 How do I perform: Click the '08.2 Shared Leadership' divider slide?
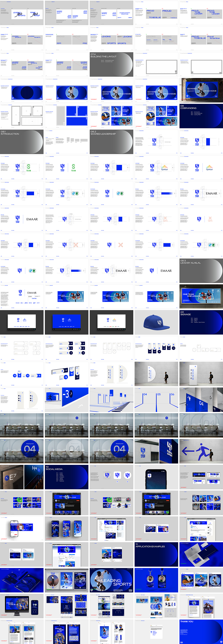click(111, 142)
